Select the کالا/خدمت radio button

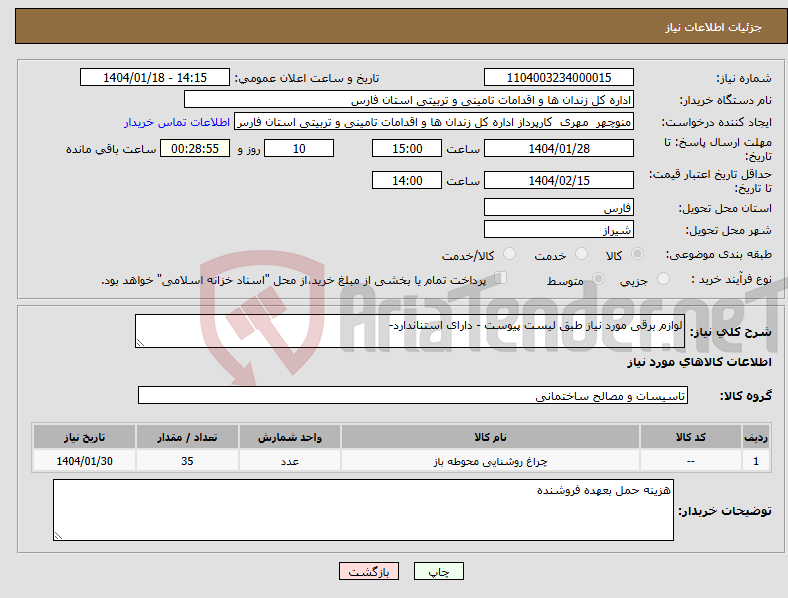tap(509, 254)
